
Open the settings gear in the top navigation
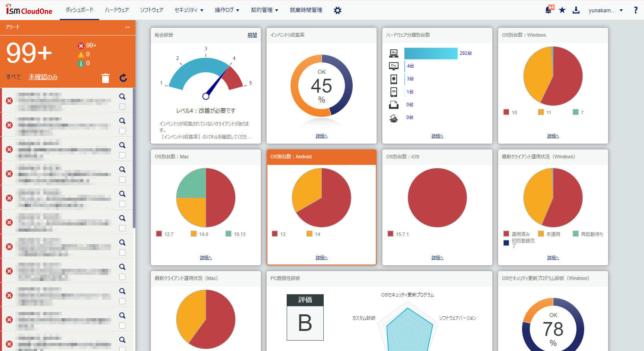tap(338, 10)
